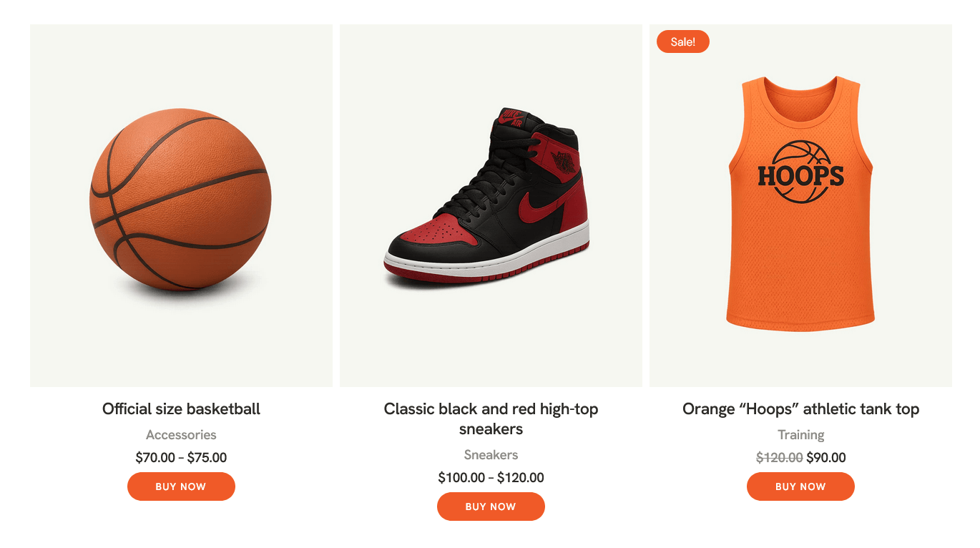Go to the Accessories category
980x548 pixels.
pyautogui.click(x=181, y=435)
